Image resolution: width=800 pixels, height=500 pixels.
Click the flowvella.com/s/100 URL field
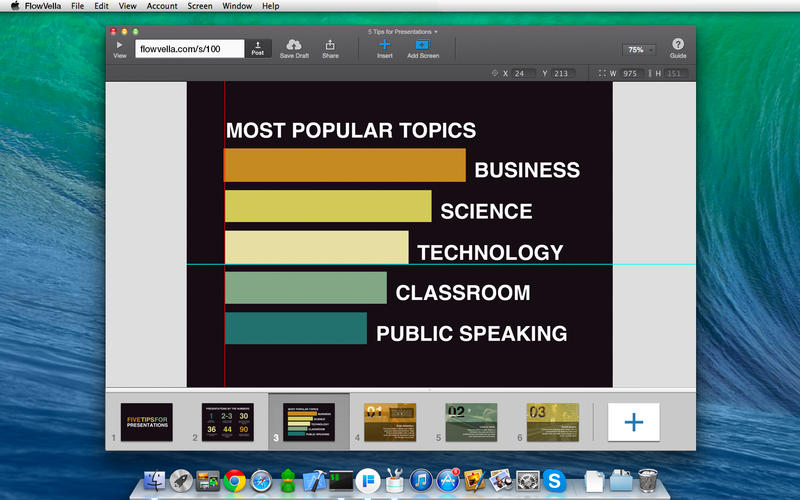(x=189, y=49)
